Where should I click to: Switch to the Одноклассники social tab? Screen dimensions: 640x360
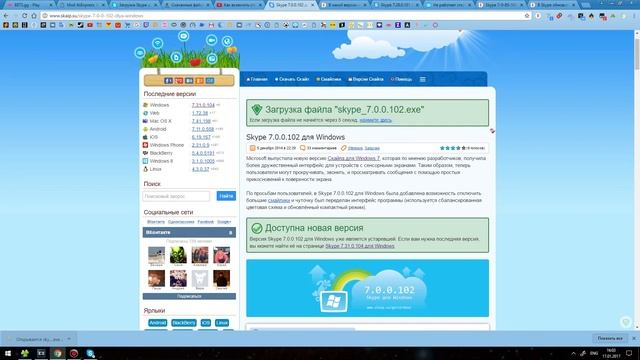(181, 222)
